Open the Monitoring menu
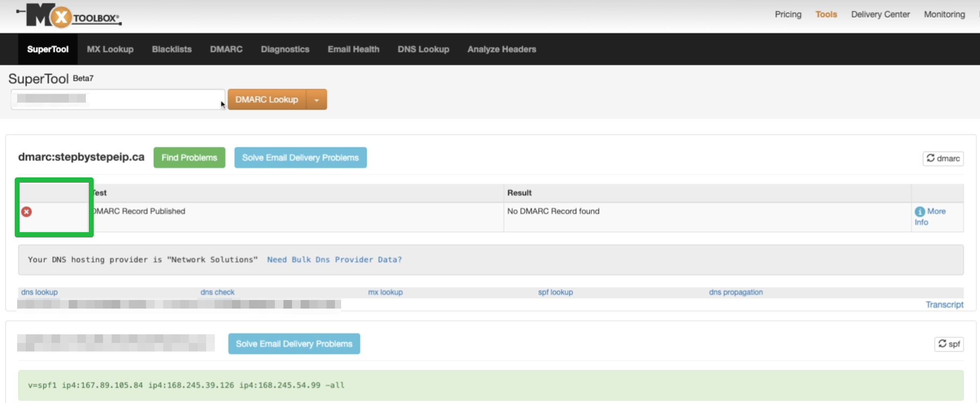 coord(944,14)
